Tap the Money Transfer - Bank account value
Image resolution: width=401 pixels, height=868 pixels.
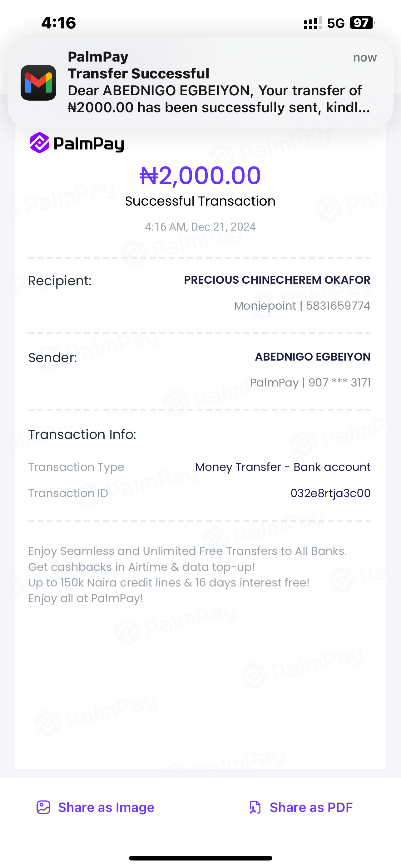click(x=283, y=467)
